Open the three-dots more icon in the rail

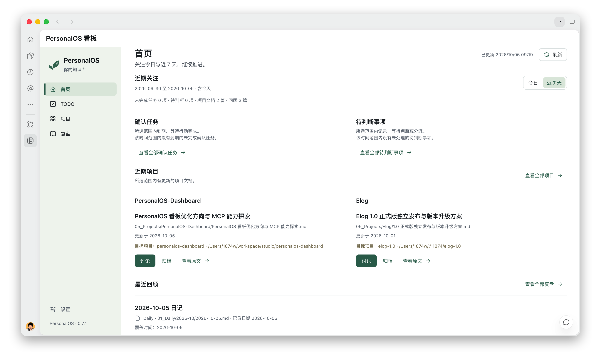(30, 105)
